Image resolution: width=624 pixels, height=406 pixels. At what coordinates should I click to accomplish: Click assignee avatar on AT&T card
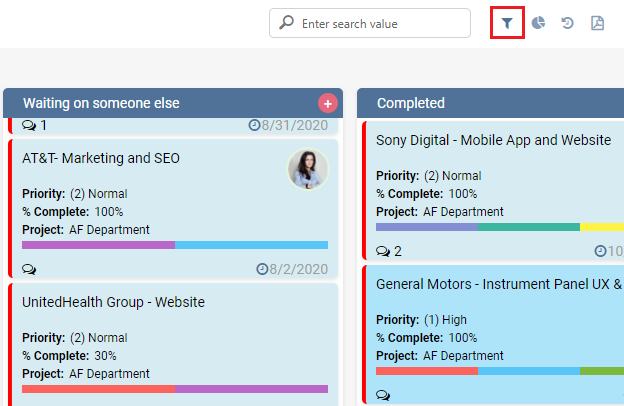308,169
